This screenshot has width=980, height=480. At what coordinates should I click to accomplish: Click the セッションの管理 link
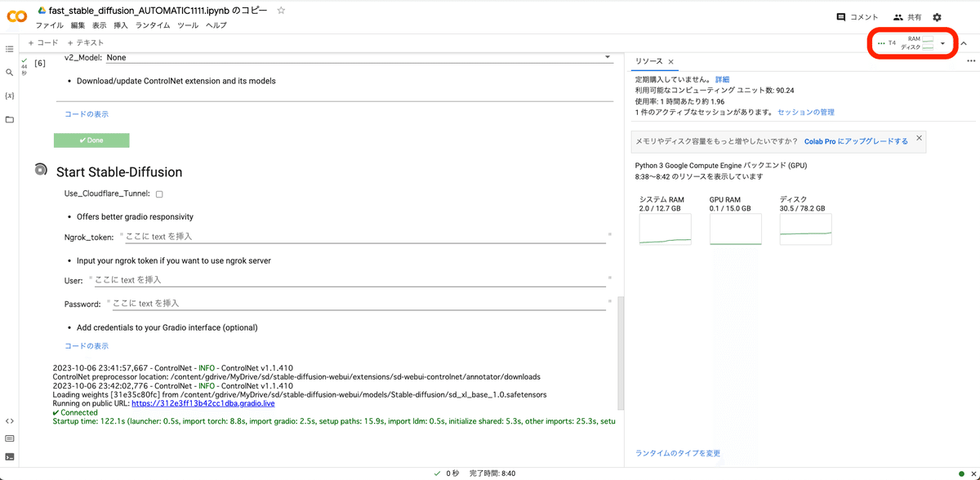click(x=806, y=112)
